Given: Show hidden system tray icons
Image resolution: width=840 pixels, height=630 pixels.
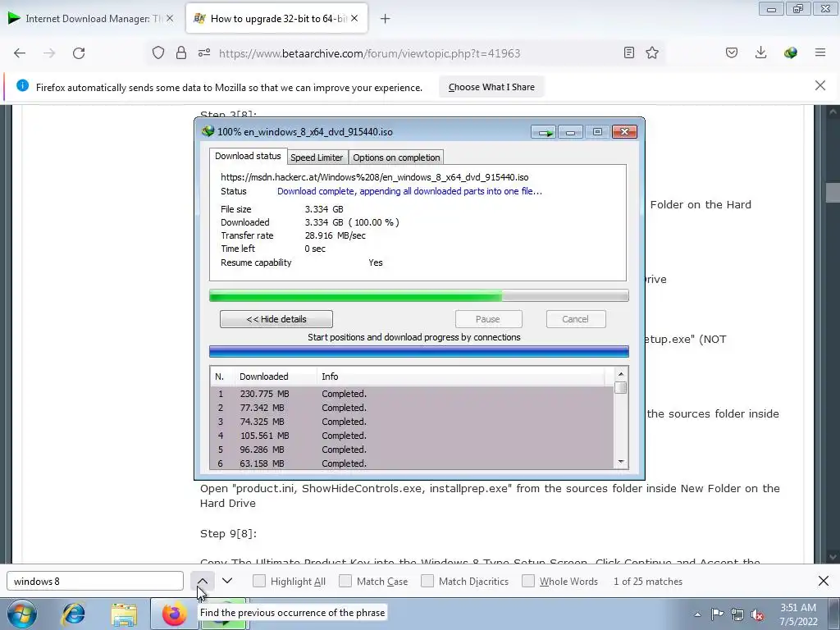Looking at the screenshot, I should click(x=697, y=614).
